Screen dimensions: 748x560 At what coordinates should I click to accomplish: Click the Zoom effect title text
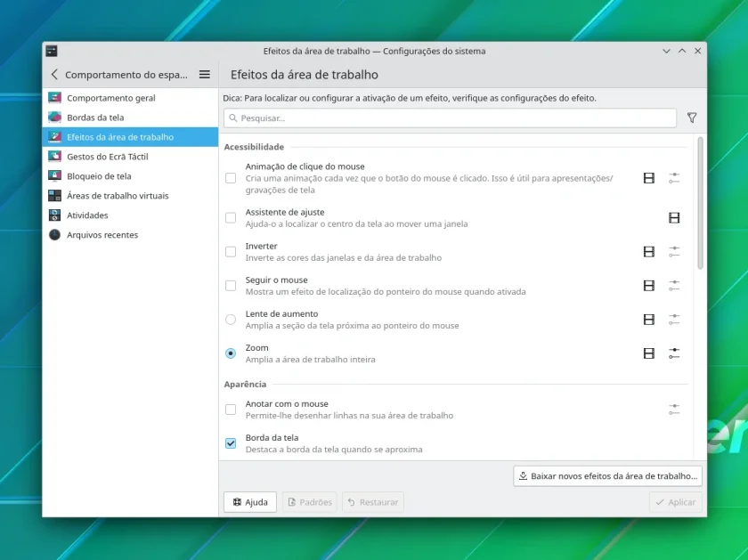click(x=256, y=348)
